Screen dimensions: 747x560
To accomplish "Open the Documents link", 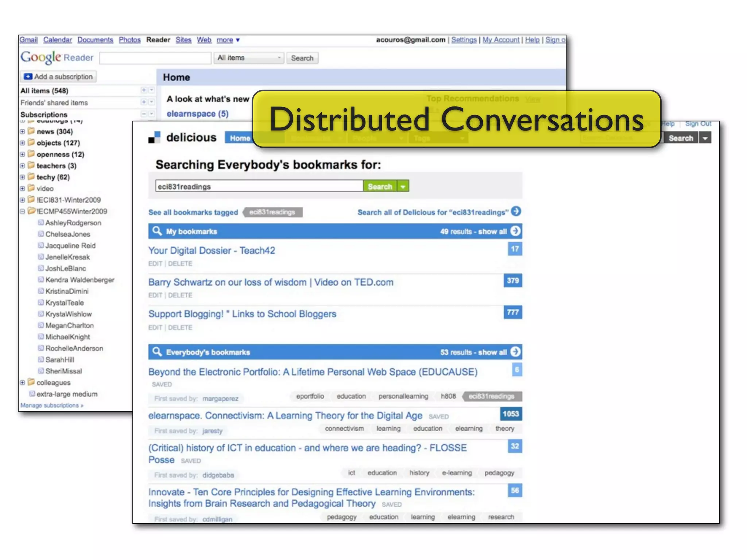I will tap(95, 40).
